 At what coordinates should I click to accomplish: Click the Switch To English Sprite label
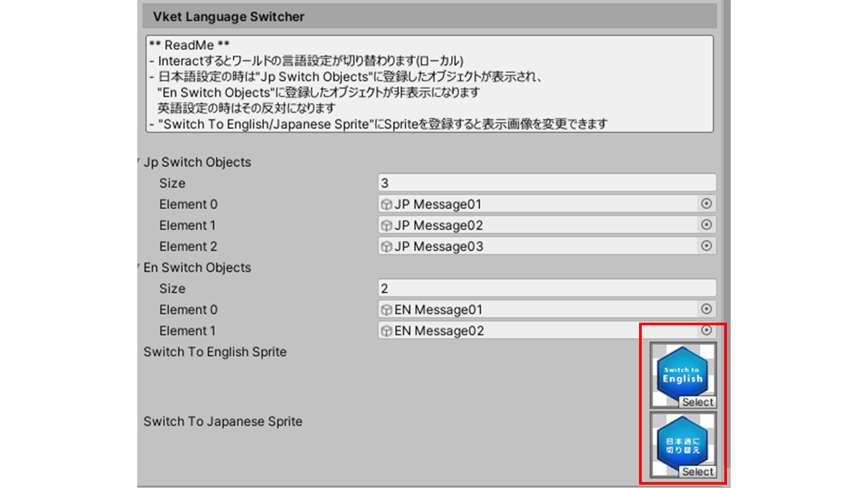coord(215,352)
